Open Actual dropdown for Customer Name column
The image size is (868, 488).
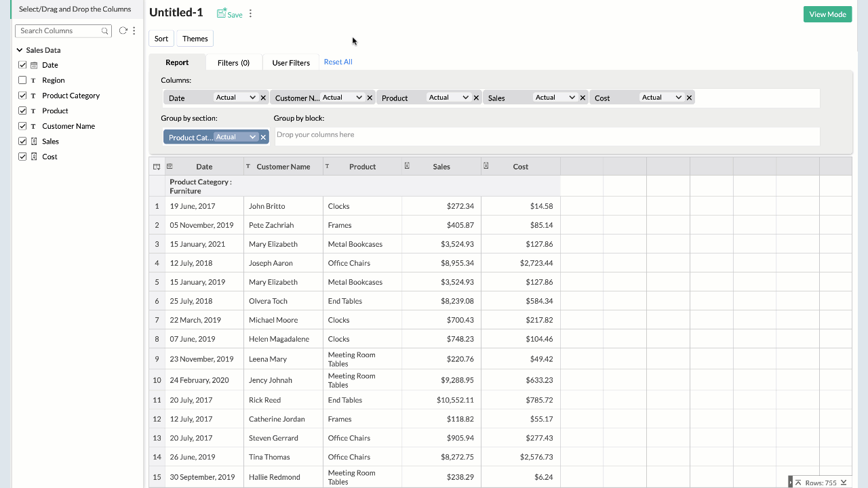342,98
